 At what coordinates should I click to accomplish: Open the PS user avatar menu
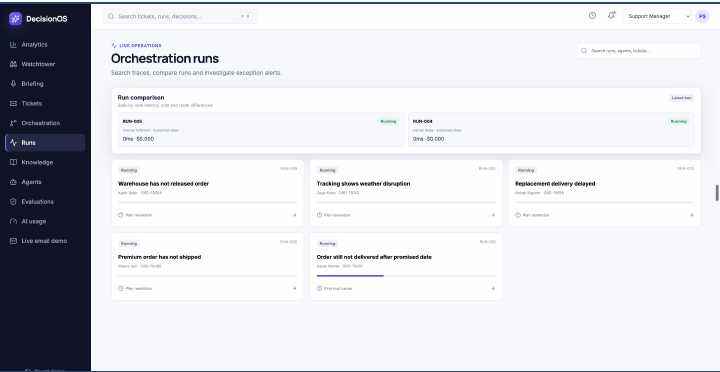coord(702,16)
